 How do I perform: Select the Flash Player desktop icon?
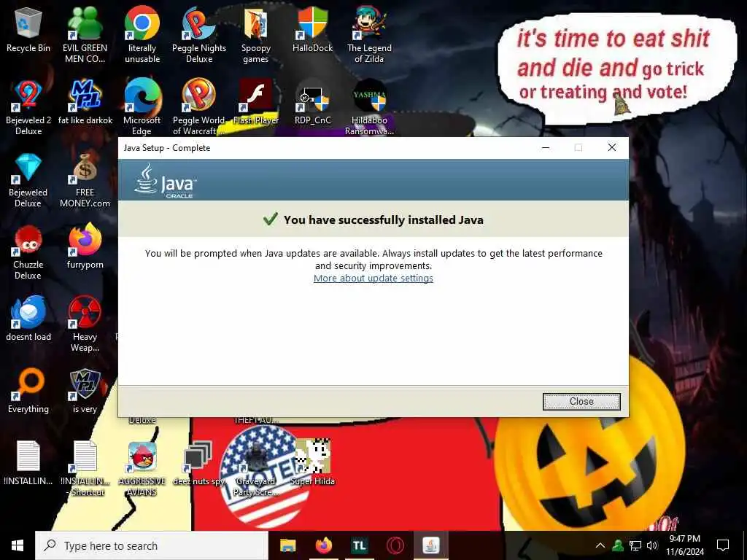click(x=256, y=102)
